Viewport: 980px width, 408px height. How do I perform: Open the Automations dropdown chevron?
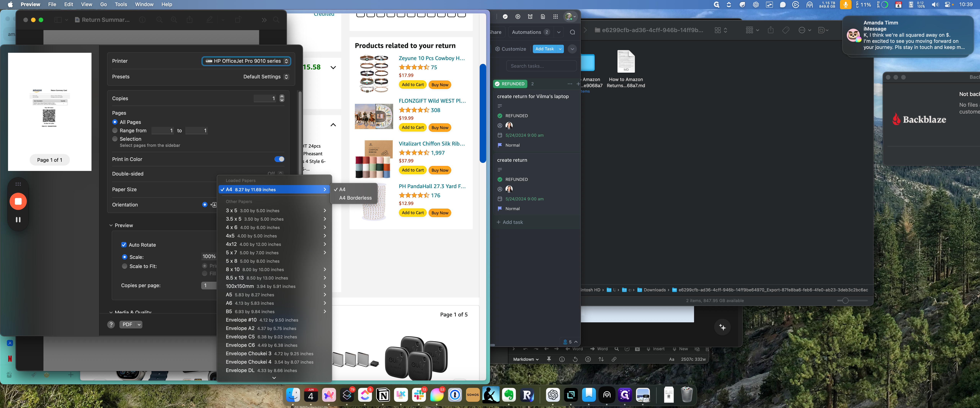click(x=559, y=32)
